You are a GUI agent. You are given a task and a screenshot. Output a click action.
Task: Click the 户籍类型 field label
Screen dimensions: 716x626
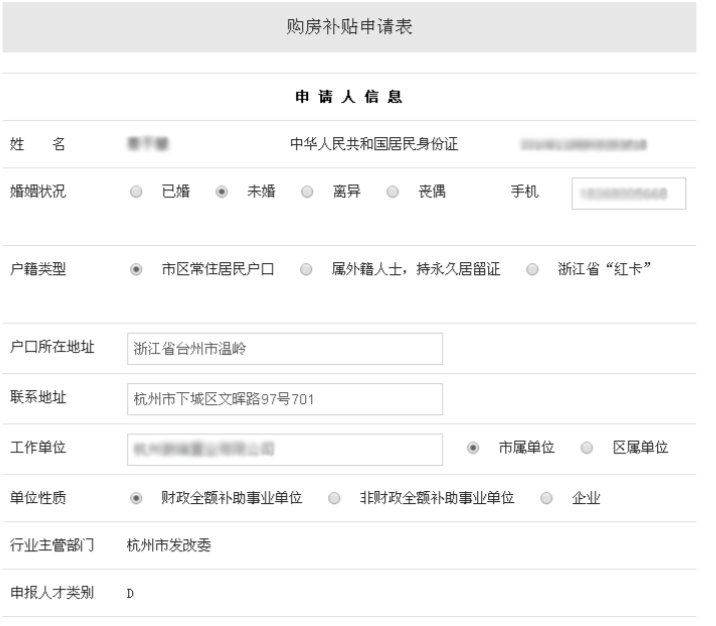coord(38,269)
